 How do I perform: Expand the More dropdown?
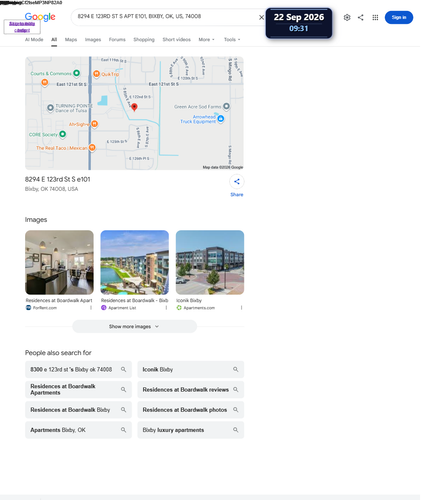[206, 39]
